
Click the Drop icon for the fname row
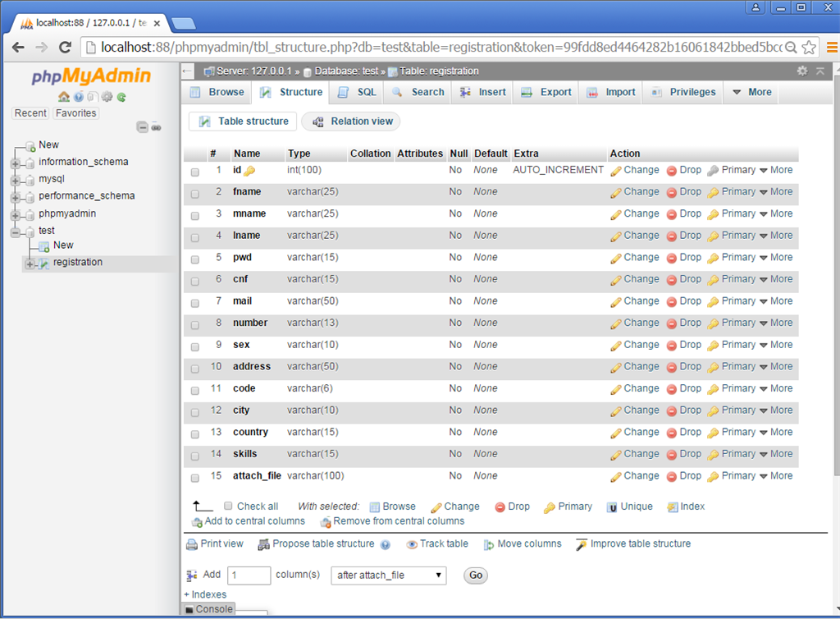tap(672, 193)
